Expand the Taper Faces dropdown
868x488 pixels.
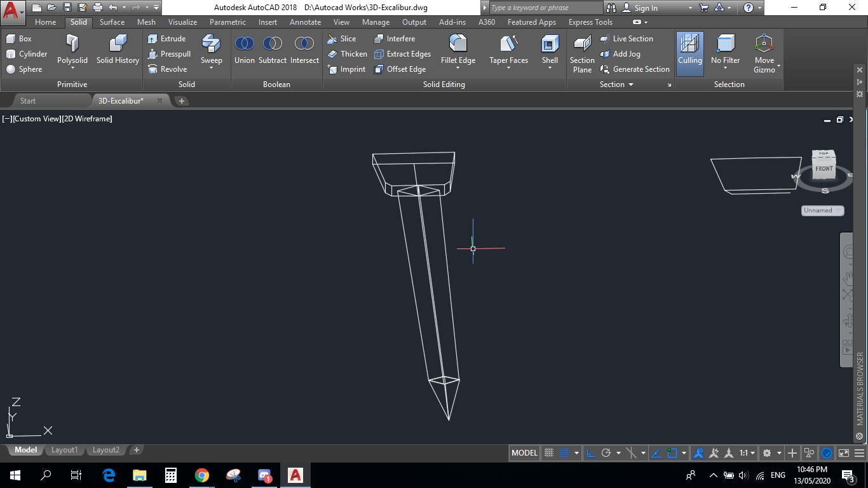[508, 69]
